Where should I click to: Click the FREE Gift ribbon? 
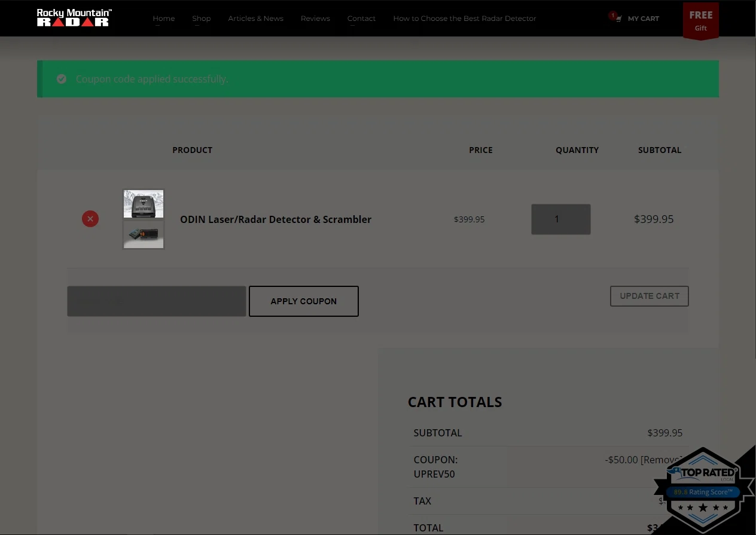pos(701,21)
